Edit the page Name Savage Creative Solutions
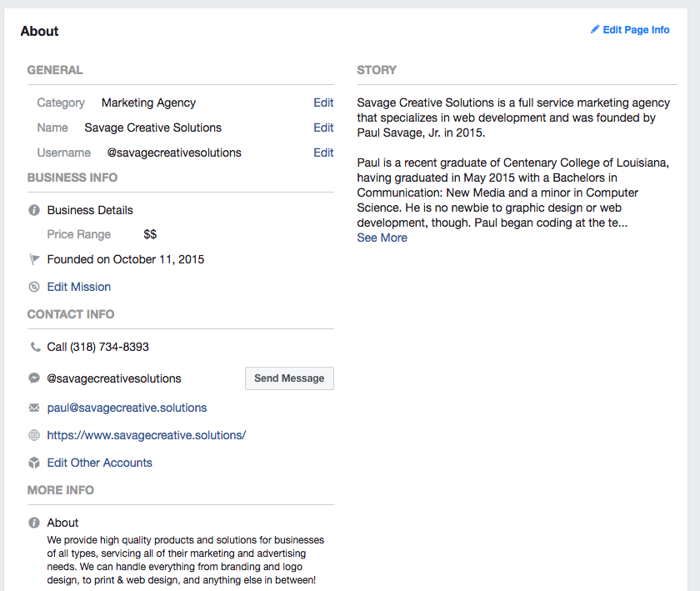 coord(323,128)
